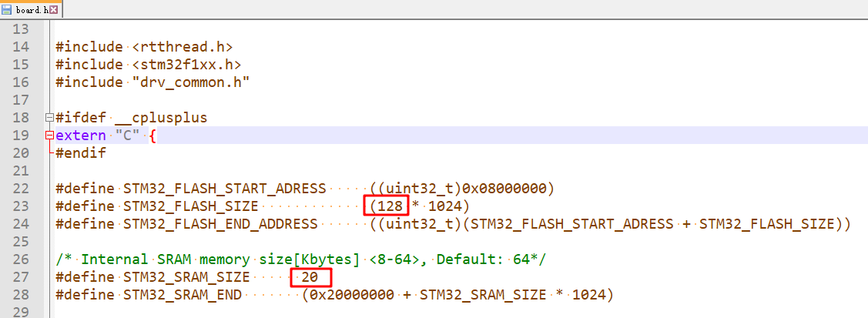The height and width of the screenshot is (318, 868).
Task: Click the STM32_FLASH_END_ADDRESS macro name
Action: [221, 224]
